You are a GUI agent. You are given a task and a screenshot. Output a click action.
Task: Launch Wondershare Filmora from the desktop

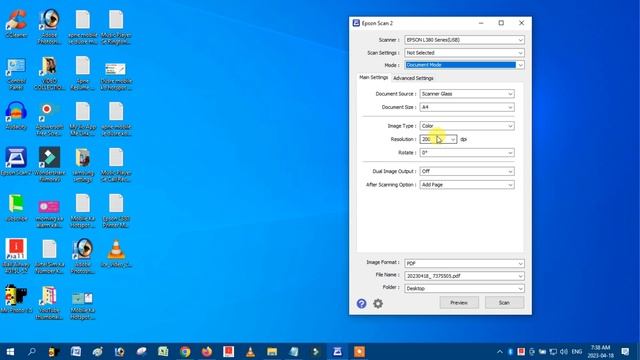[x=49, y=164]
